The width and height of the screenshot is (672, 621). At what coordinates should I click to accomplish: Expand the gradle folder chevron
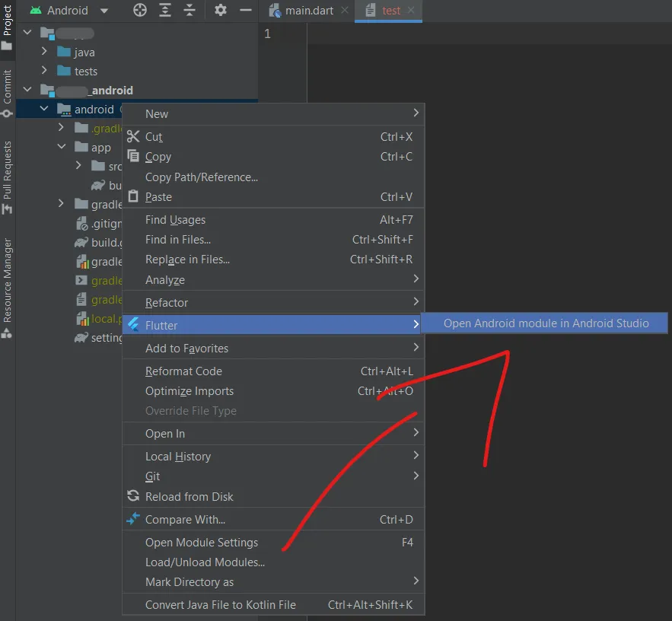[61, 203]
